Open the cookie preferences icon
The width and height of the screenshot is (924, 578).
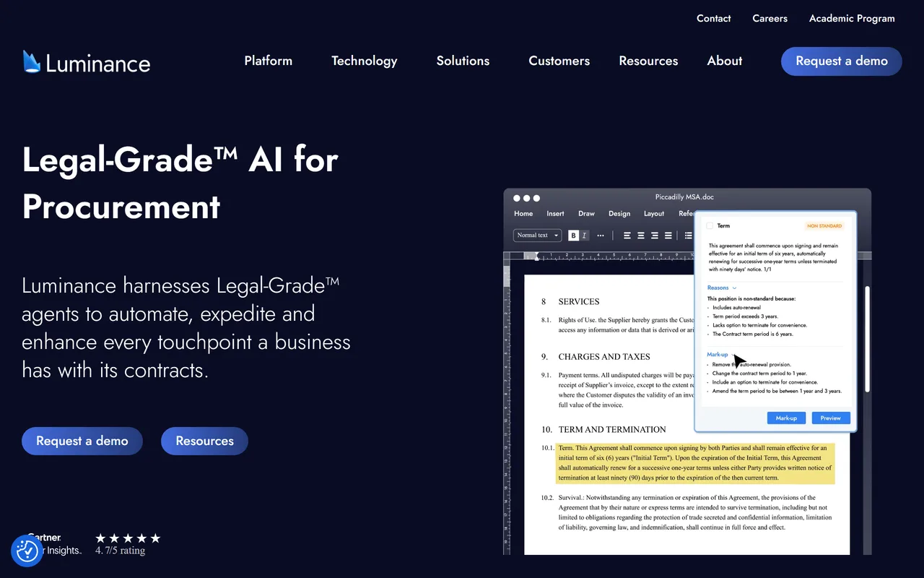[x=27, y=551]
